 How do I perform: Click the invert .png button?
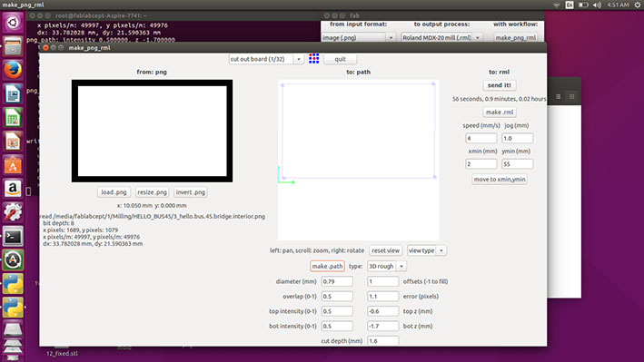[x=190, y=192]
